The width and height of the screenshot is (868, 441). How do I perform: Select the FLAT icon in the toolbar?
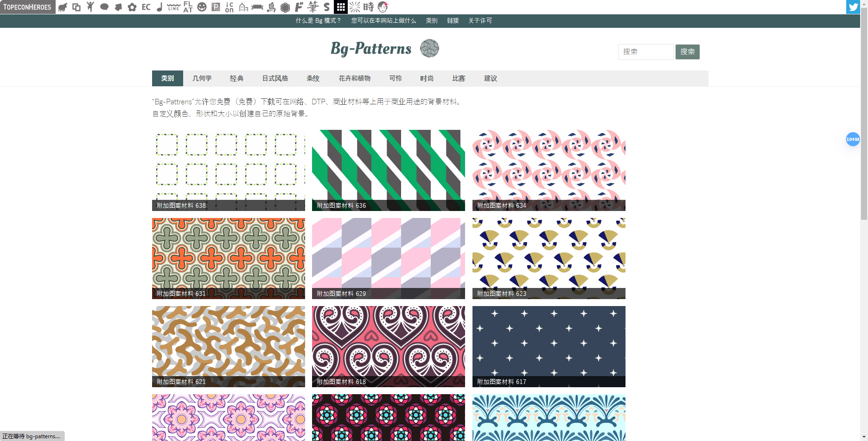(x=187, y=7)
